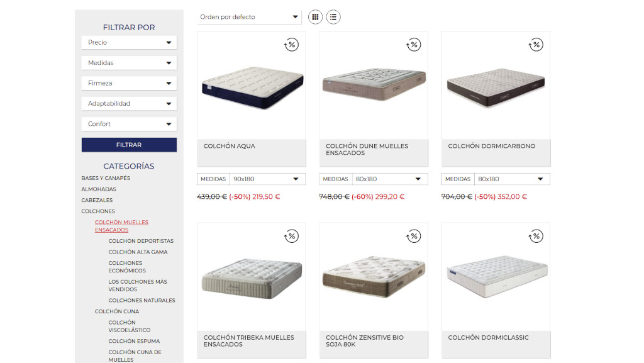Open Bases y Canapés category
The image size is (644, 363).
click(x=106, y=178)
